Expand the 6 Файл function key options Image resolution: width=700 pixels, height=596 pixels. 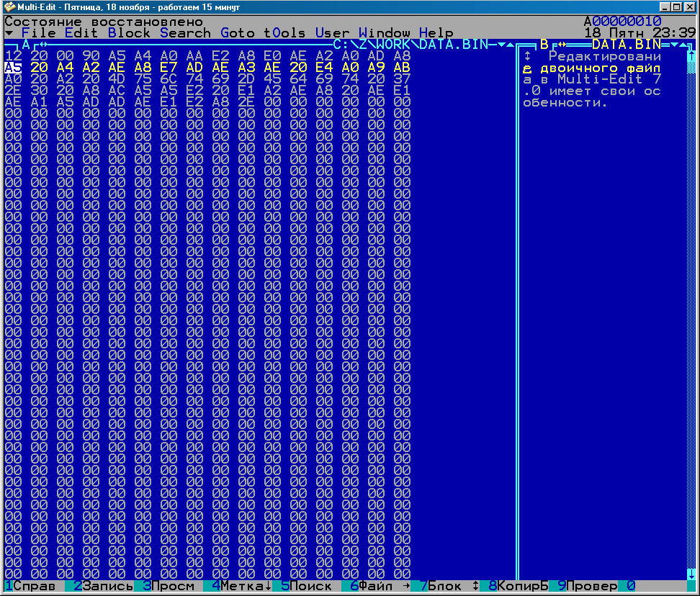[x=376, y=586]
